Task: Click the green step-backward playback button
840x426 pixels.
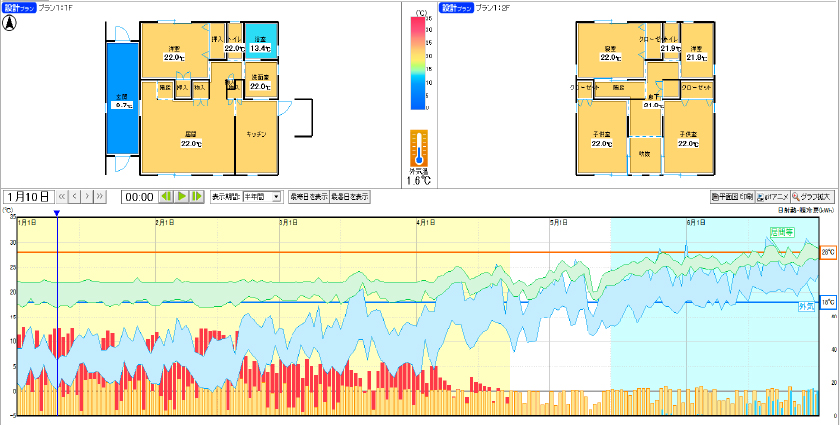Action: 167,197
